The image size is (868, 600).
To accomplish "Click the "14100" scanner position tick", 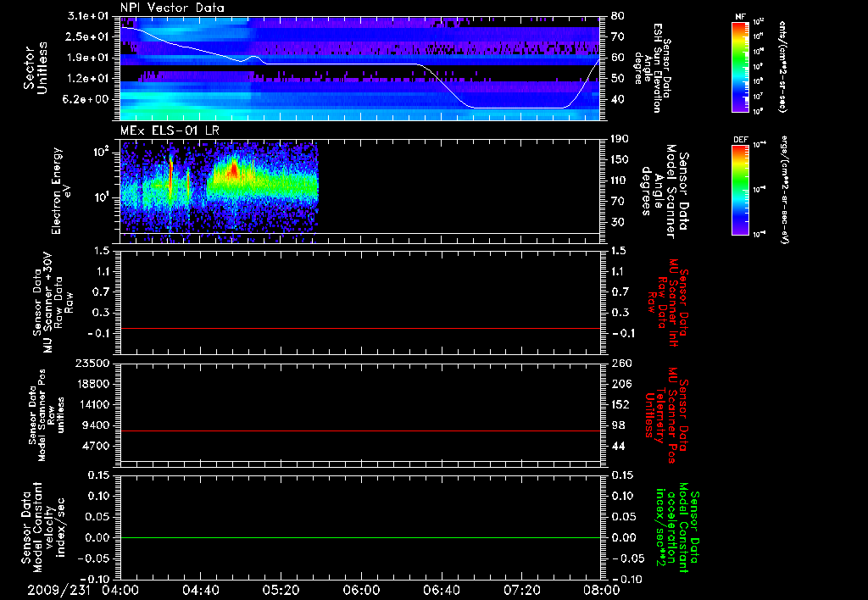I will point(92,404).
